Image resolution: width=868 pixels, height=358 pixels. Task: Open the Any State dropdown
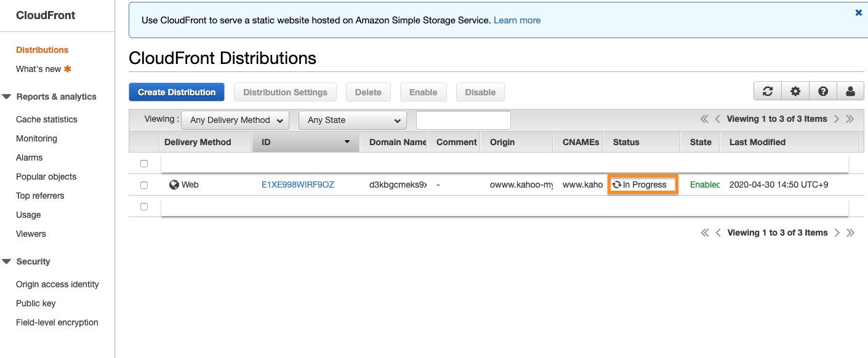(x=353, y=120)
